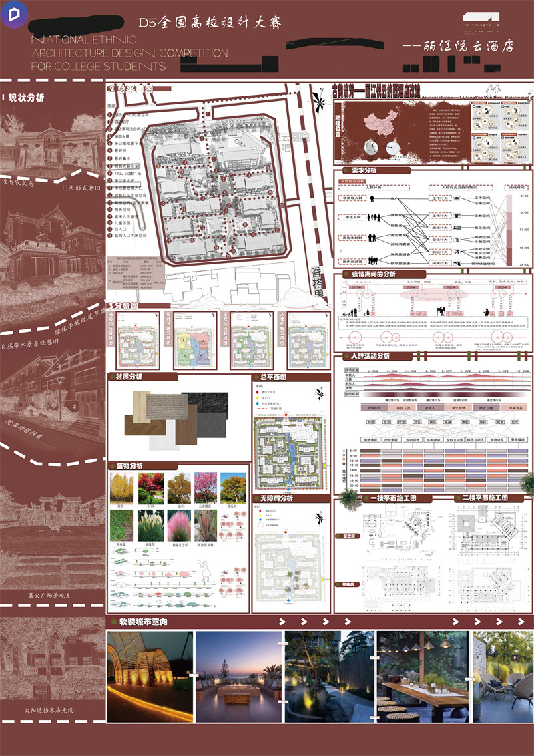Click the 软装城市意向 heading

141,622
